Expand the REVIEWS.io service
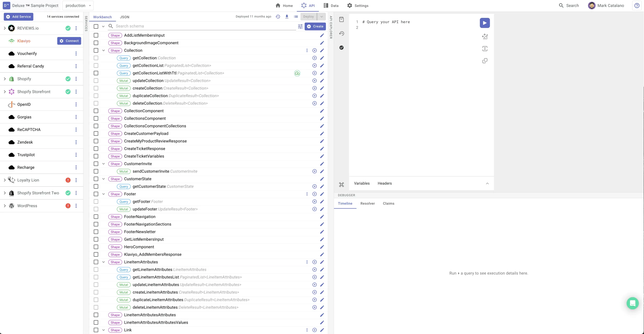The image size is (644, 334). coord(5,28)
